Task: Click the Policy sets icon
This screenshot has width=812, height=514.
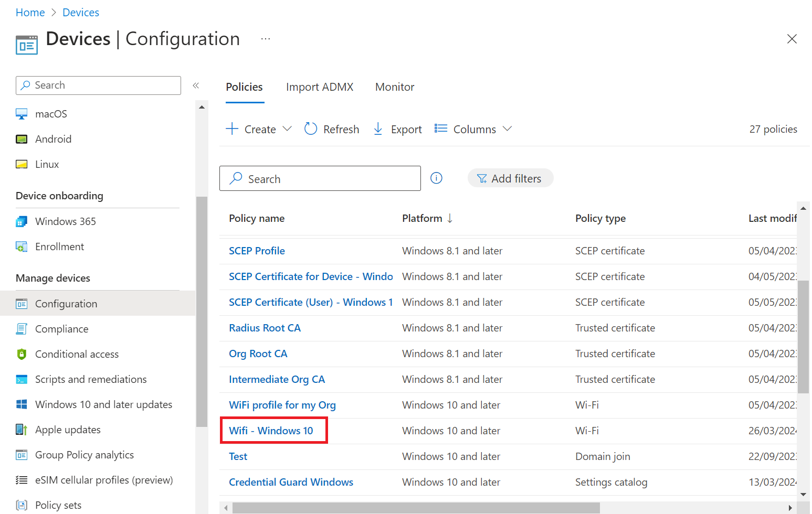Action: pyautogui.click(x=22, y=505)
